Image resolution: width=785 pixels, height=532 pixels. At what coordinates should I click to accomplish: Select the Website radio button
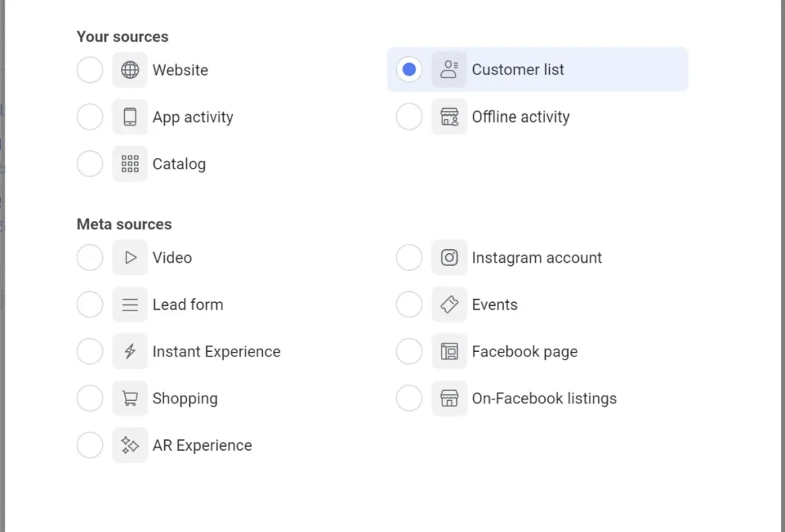pos(90,71)
